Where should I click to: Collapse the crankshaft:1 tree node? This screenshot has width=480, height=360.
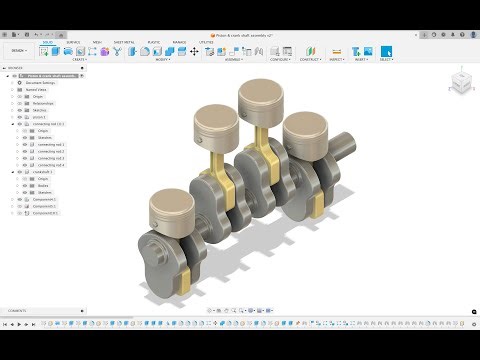tap(13, 172)
